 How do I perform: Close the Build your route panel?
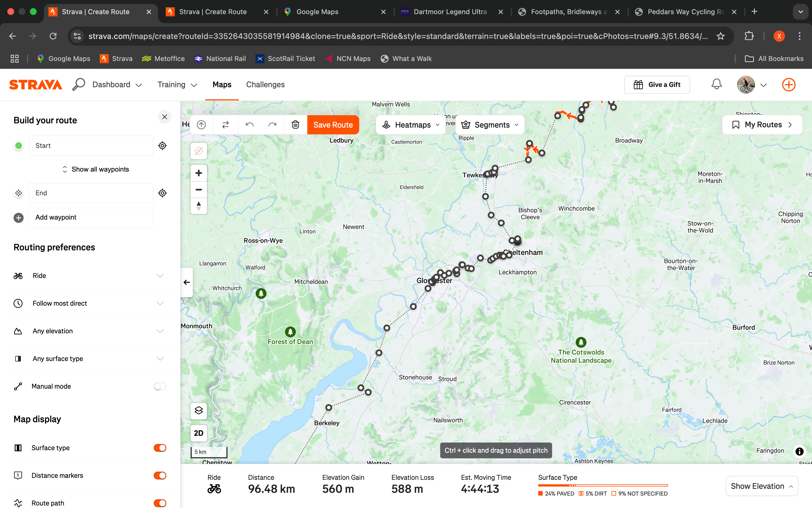(164, 117)
